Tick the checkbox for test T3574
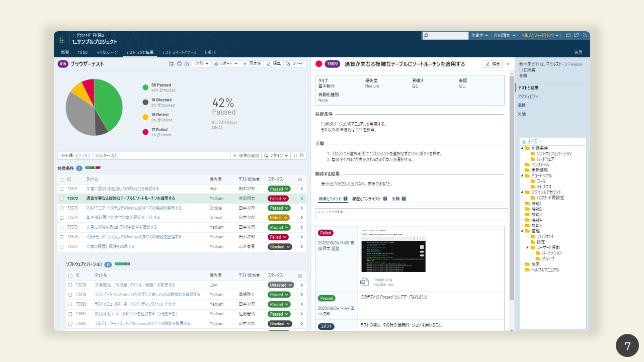Screen dimensions: 644x362 [x=61, y=218]
